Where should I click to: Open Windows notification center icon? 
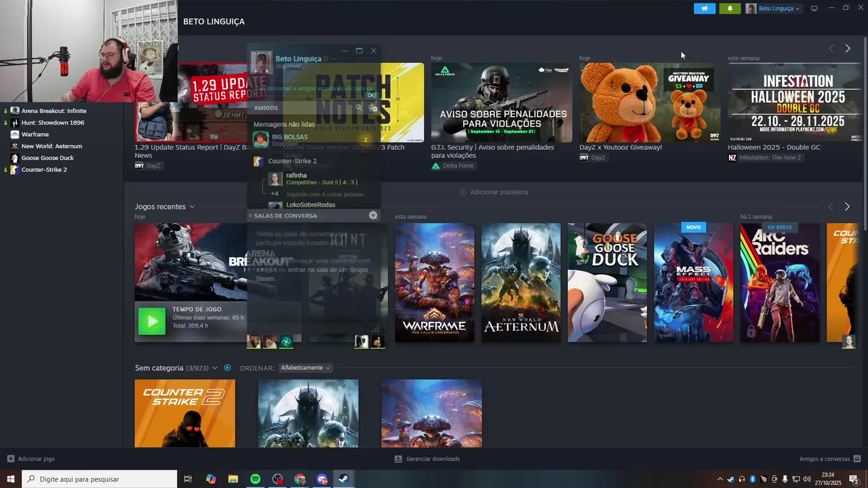(854, 479)
